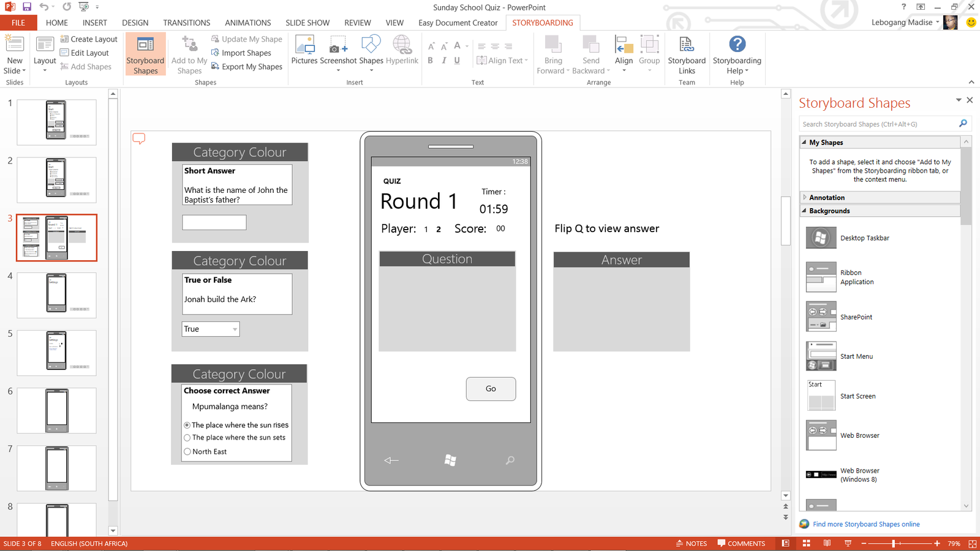The height and width of the screenshot is (551, 980).
Task: Open the ANIMATIONS ribbon tab
Action: point(247,23)
